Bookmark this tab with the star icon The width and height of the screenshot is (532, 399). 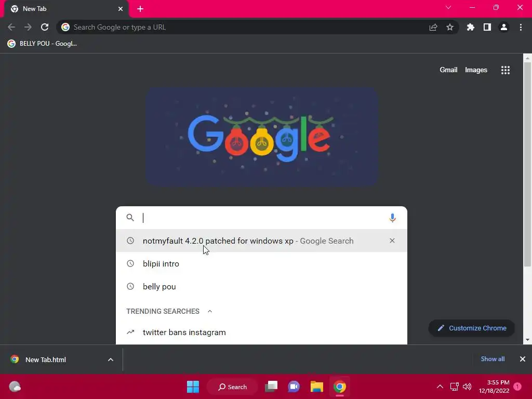(x=450, y=27)
